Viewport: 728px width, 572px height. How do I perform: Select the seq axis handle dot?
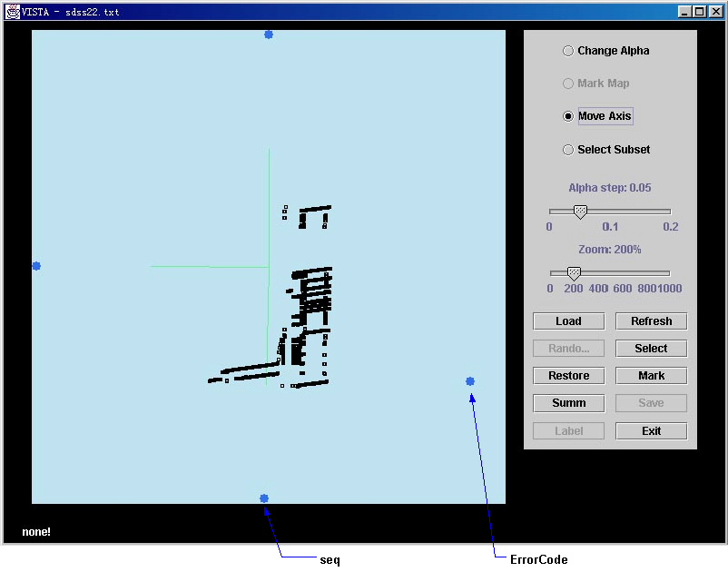[x=264, y=498]
